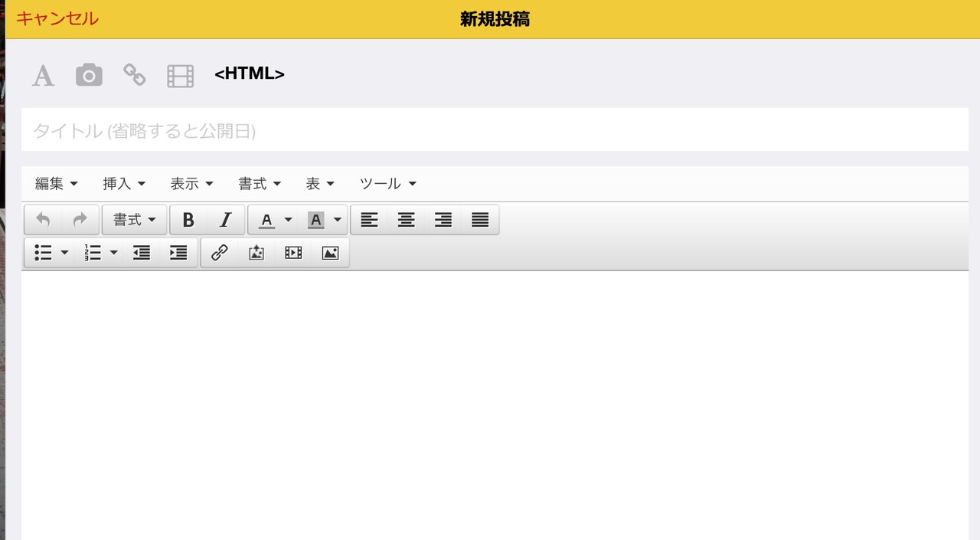
Task: Expand the numbered list style dropdown arrow
Action: pyautogui.click(x=114, y=253)
